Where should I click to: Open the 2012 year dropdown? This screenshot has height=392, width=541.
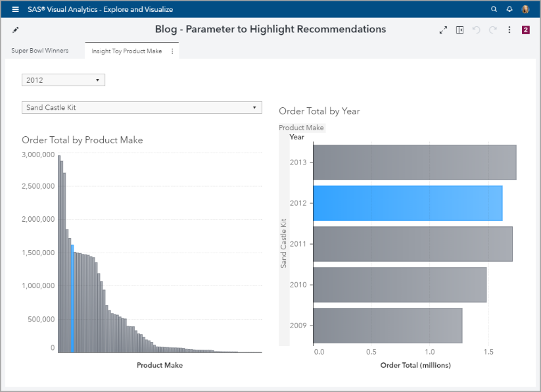pyautogui.click(x=63, y=80)
